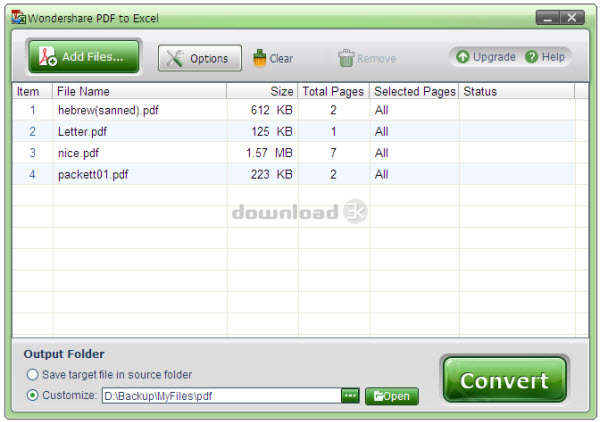Select hebrew(sanned).pdf in the list
Image resolution: width=600 pixels, height=422 pixels.
click(x=108, y=111)
